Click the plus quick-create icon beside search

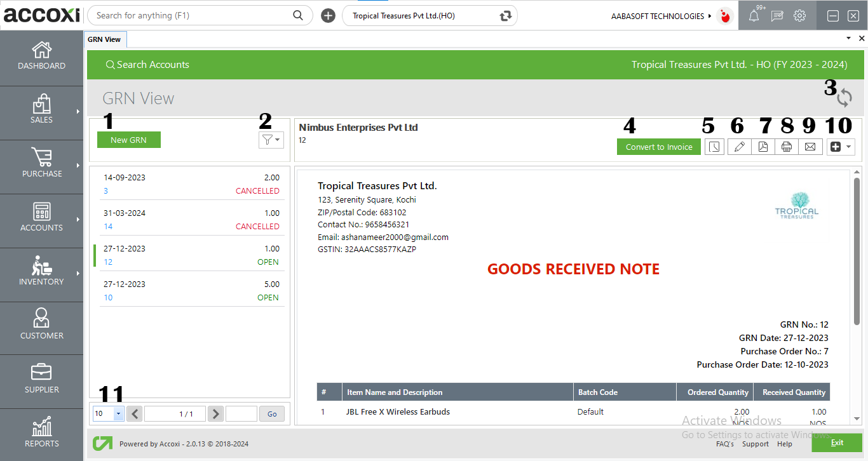[328, 16]
